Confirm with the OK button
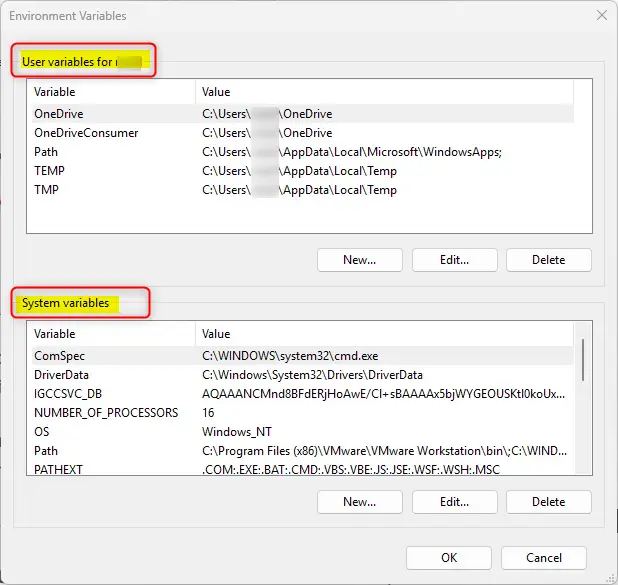Screen dimensions: 618x585 [449, 558]
